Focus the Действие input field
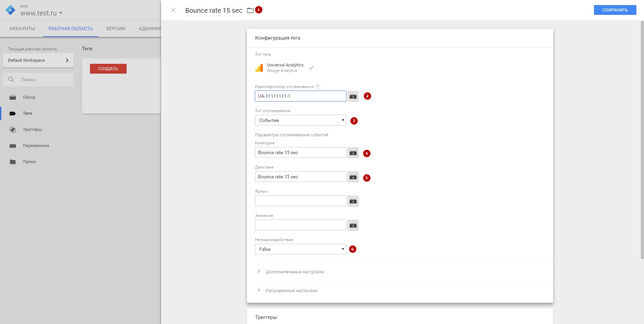The image size is (644, 324). tap(300, 177)
